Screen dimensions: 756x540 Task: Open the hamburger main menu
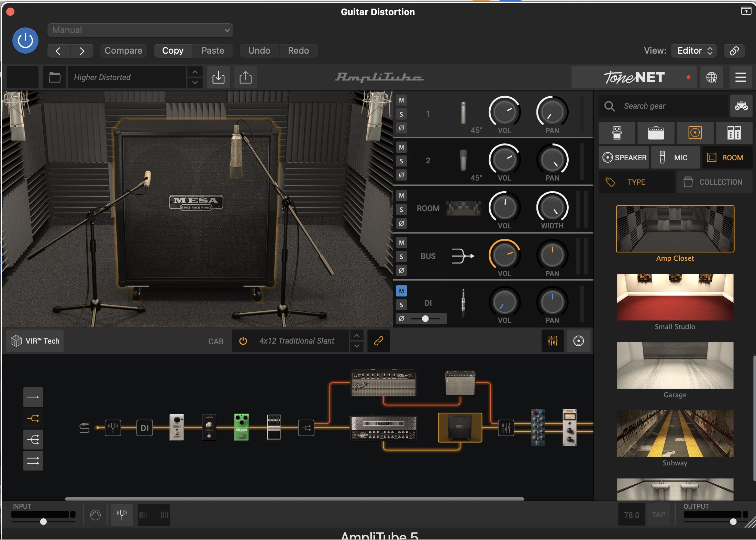point(741,77)
